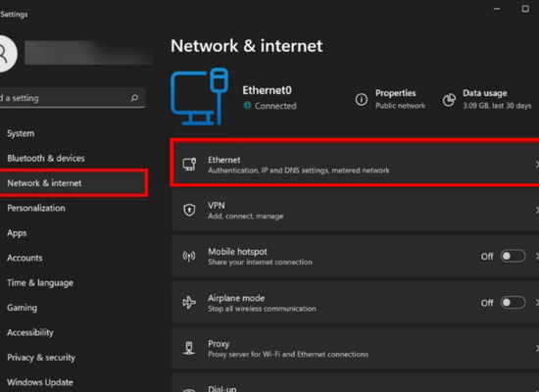The width and height of the screenshot is (539, 392).
Task: Enable the Airplane mode switch
Action: 513,303
